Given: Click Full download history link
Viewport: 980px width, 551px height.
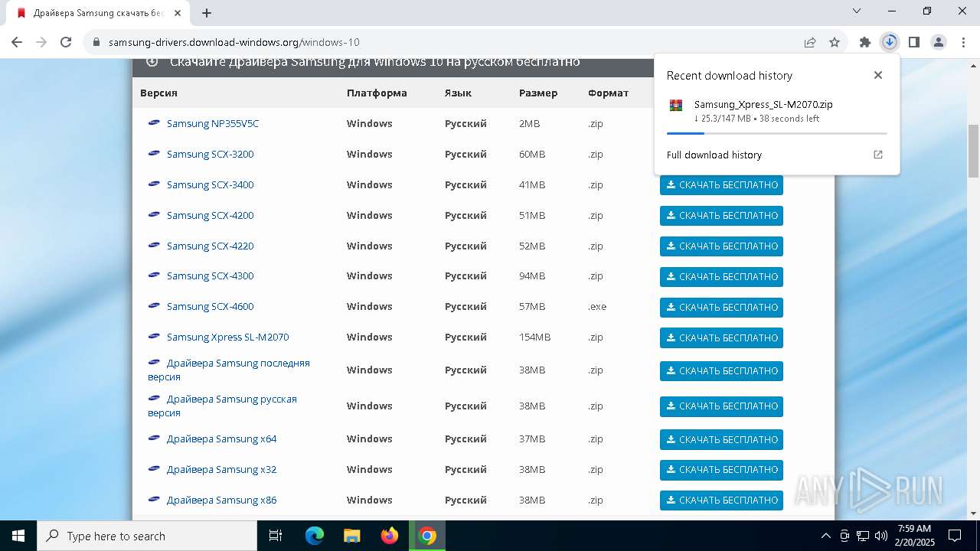Looking at the screenshot, I should point(714,155).
